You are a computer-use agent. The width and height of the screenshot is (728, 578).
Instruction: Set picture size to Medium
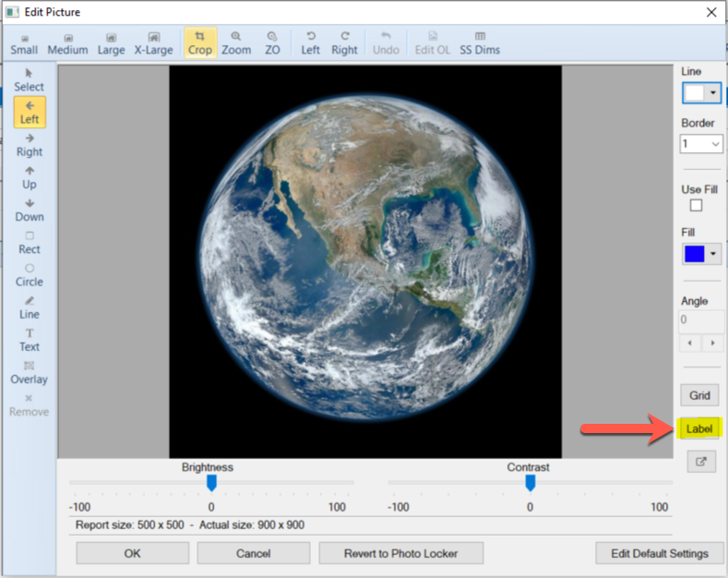tap(67, 42)
